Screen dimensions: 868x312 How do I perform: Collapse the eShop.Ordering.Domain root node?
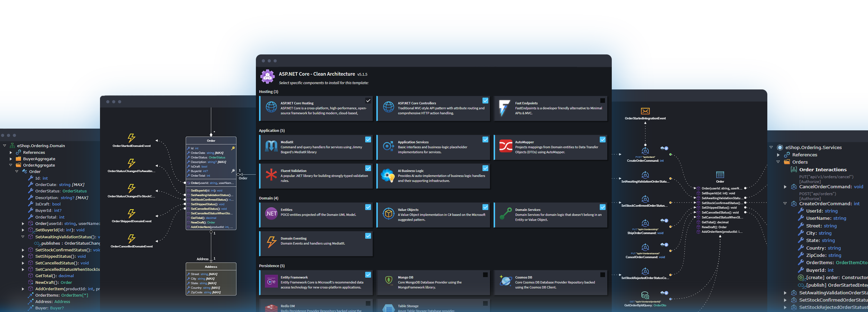[5, 146]
